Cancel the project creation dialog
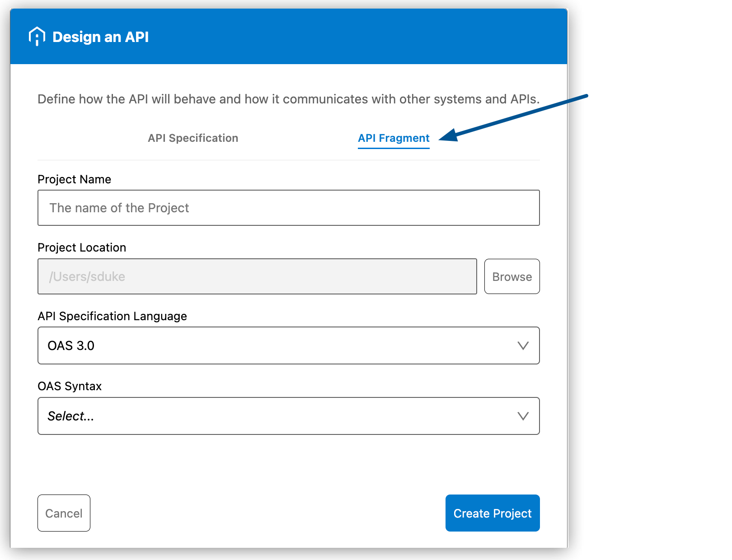732x560 pixels. (64, 513)
